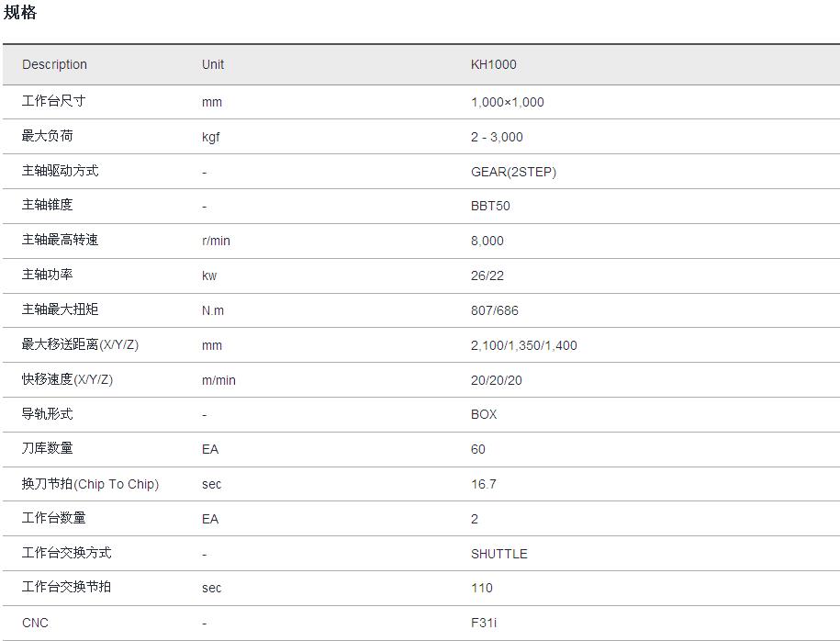
Task: Click the 快移速度(X/Y/Z) row label
Action: click(67, 379)
